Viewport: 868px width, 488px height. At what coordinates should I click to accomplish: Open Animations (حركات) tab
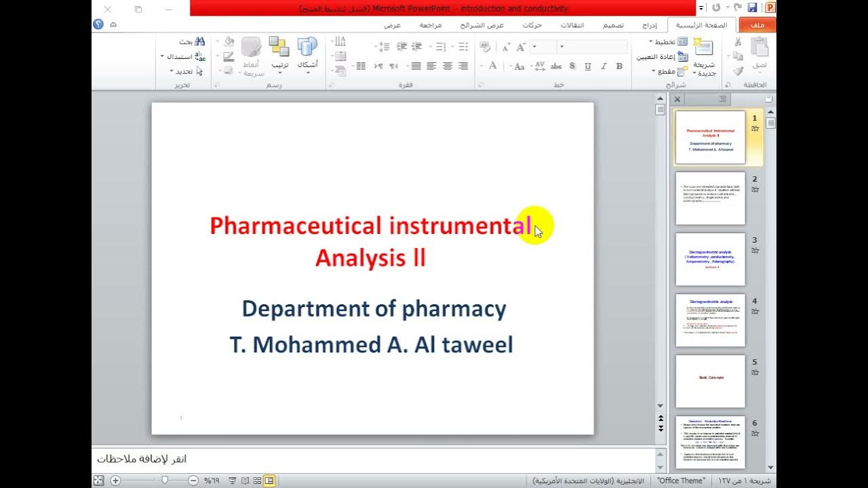coord(532,25)
